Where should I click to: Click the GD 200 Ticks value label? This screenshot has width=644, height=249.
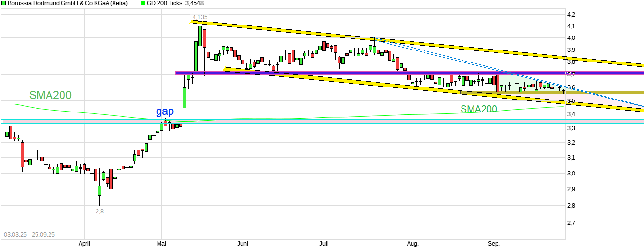coord(174,3)
